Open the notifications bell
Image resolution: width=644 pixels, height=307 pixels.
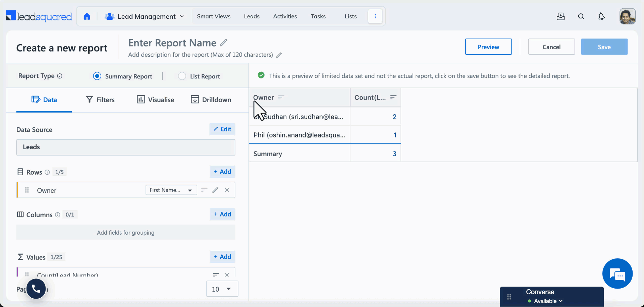pyautogui.click(x=601, y=16)
